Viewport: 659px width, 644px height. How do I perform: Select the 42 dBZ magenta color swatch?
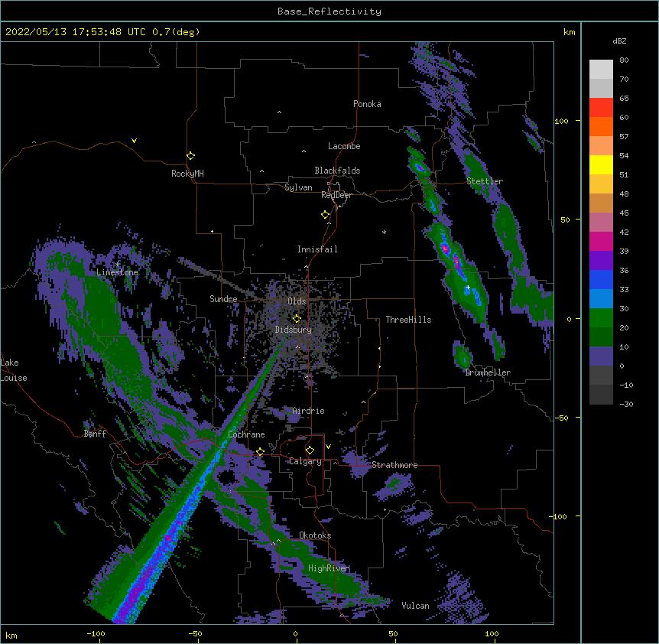601,241
